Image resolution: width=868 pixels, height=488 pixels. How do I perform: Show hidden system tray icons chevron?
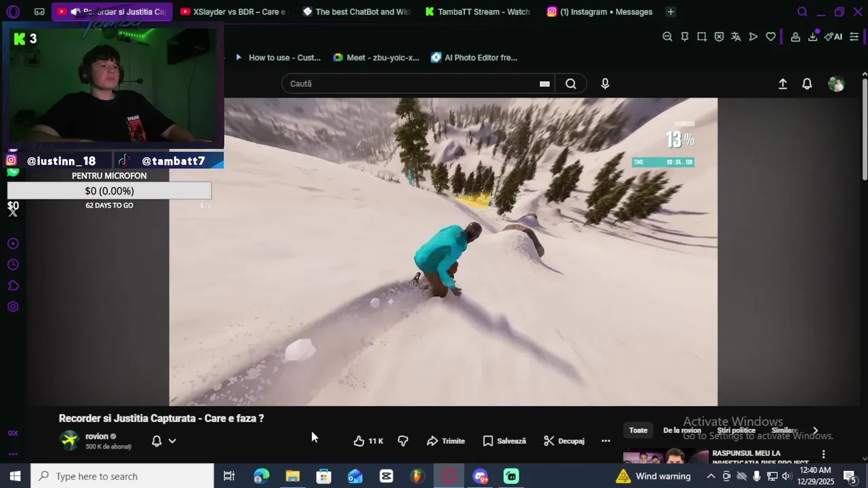711,476
